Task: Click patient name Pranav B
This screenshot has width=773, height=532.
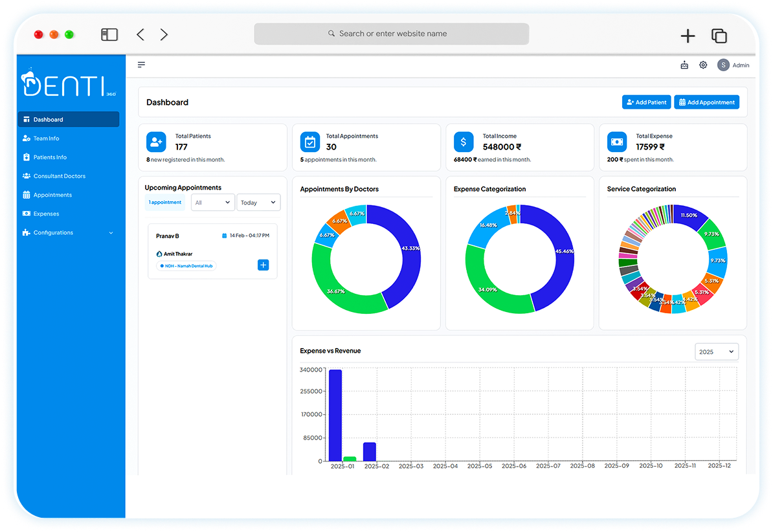Action: click(168, 236)
